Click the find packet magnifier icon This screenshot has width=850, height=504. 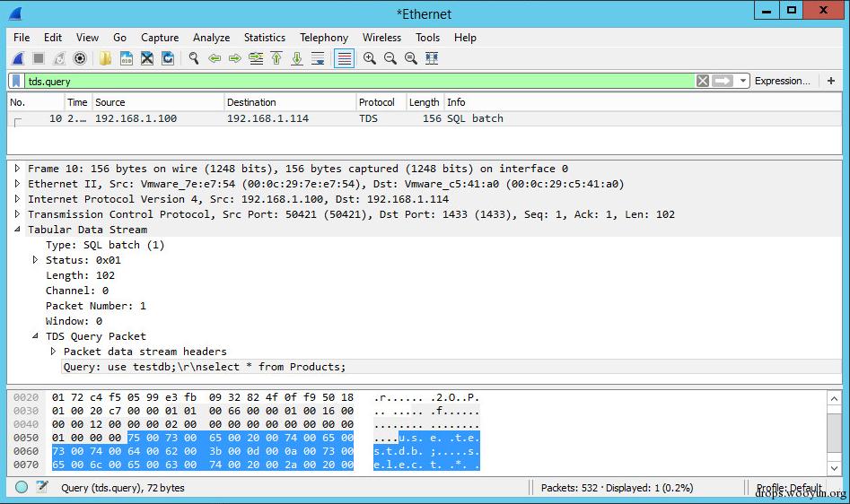(193, 58)
